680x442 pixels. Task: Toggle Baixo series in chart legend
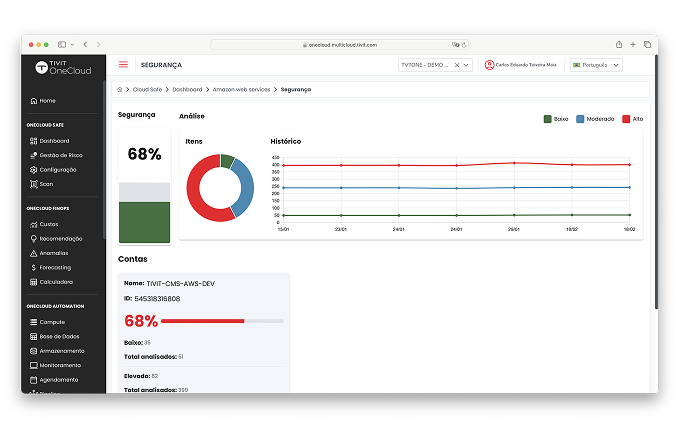pos(556,119)
